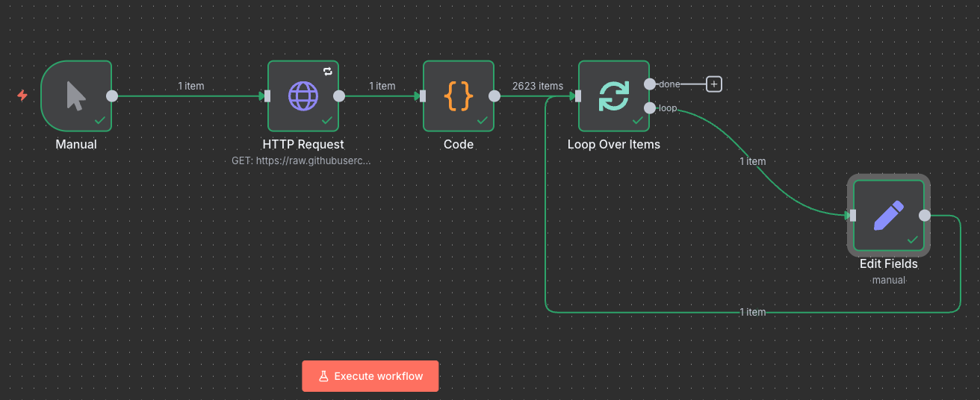980x400 pixels.
Task: Click the green checkmark on HTTP Request node
Action: [x=326, y=120]
